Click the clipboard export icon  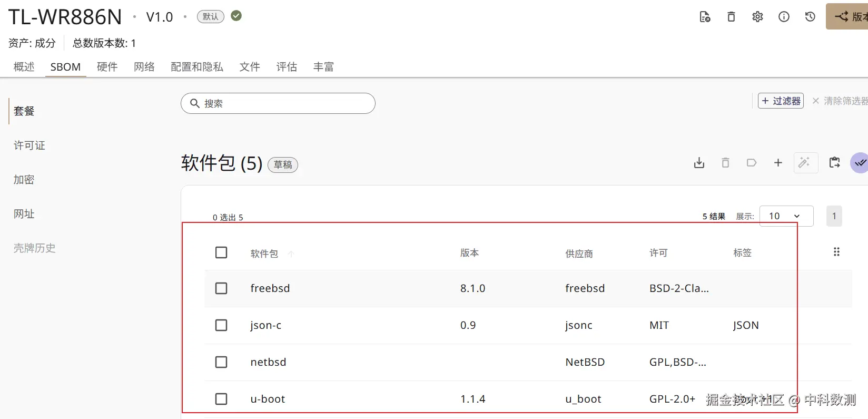834,163
